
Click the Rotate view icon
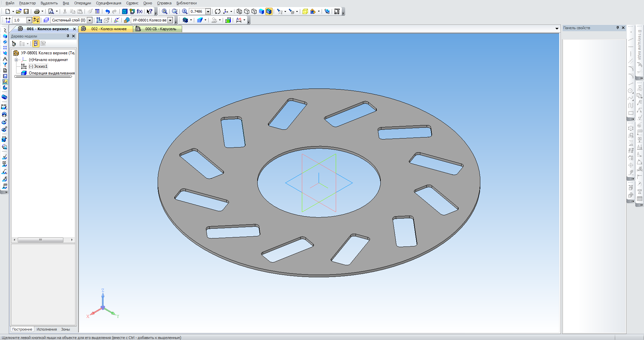pyautogui.click(x=218, y=11)
